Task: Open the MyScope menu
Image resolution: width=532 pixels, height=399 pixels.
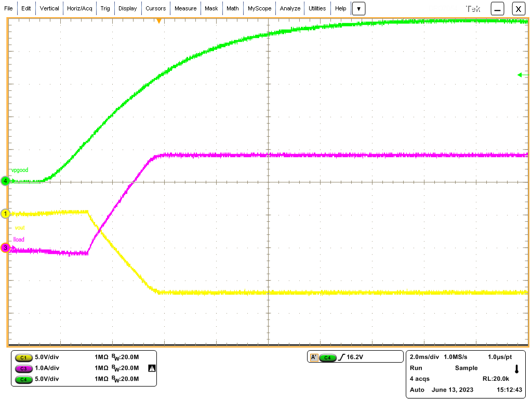Action: (x=259, y=8)
